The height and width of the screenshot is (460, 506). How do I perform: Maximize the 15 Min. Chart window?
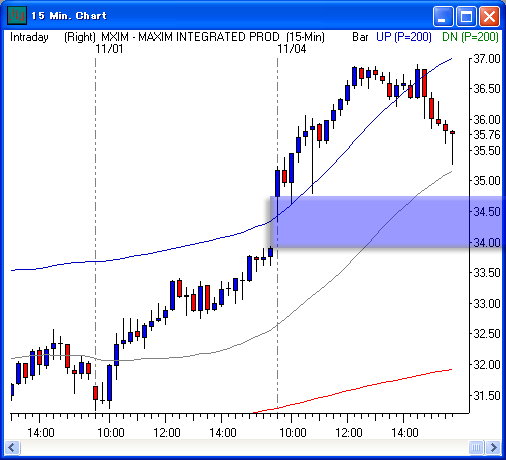[466, 16]
